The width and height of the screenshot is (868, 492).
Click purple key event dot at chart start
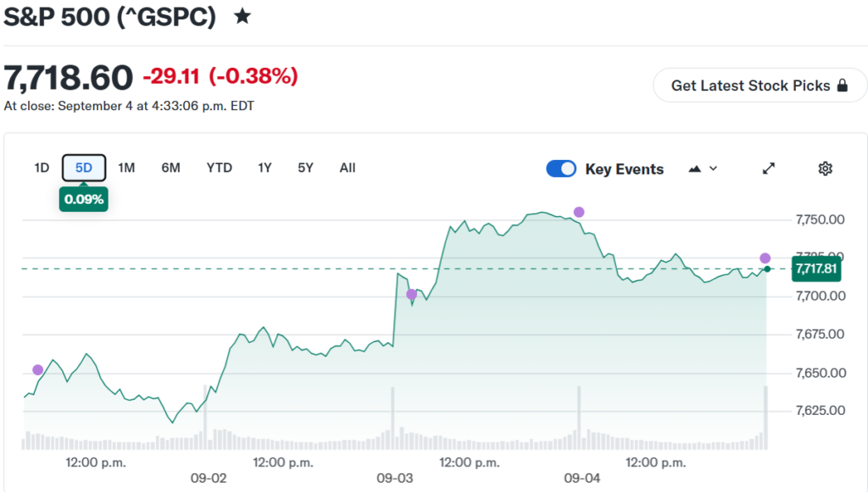pos(37,370)
